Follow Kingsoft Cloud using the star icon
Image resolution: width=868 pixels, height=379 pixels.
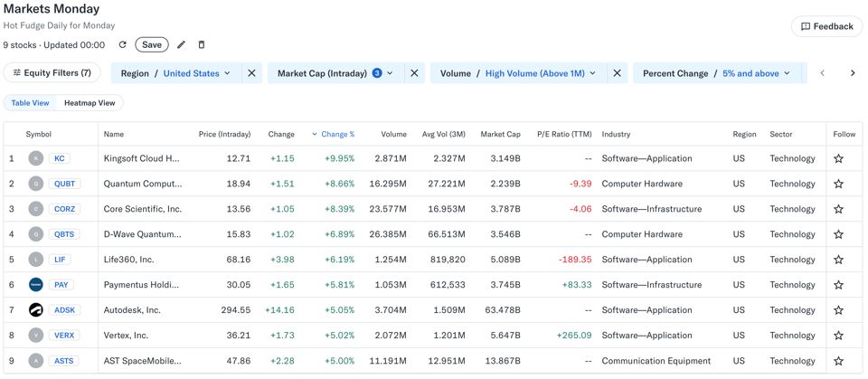click(x=838, y=158)
